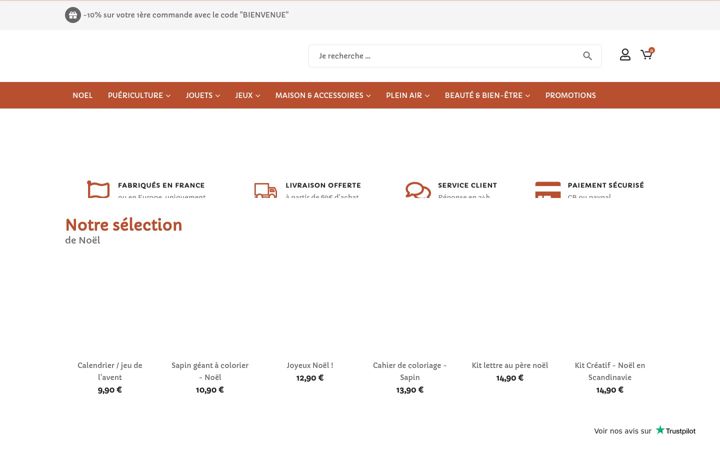The image size is (720, 450).
Task: Open 'Joyeux Noël !' product link
Action: (310, 366)
